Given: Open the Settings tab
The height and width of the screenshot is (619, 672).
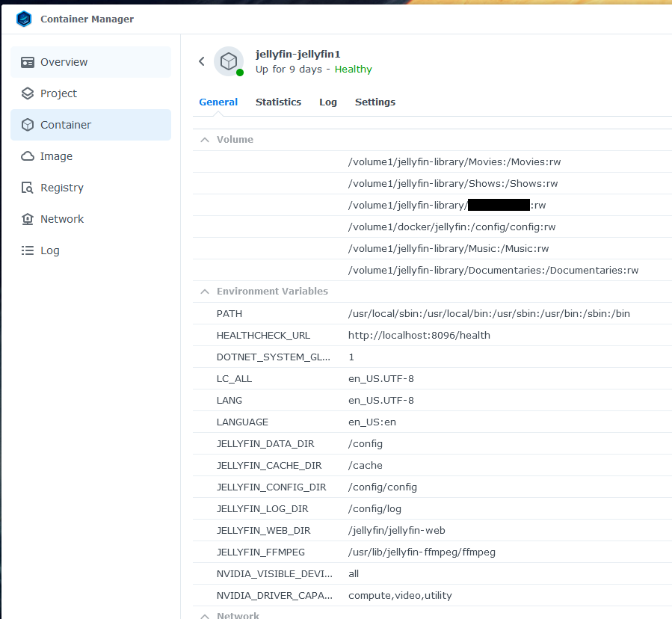Looking at the screenshot, I should pos(375,102).
